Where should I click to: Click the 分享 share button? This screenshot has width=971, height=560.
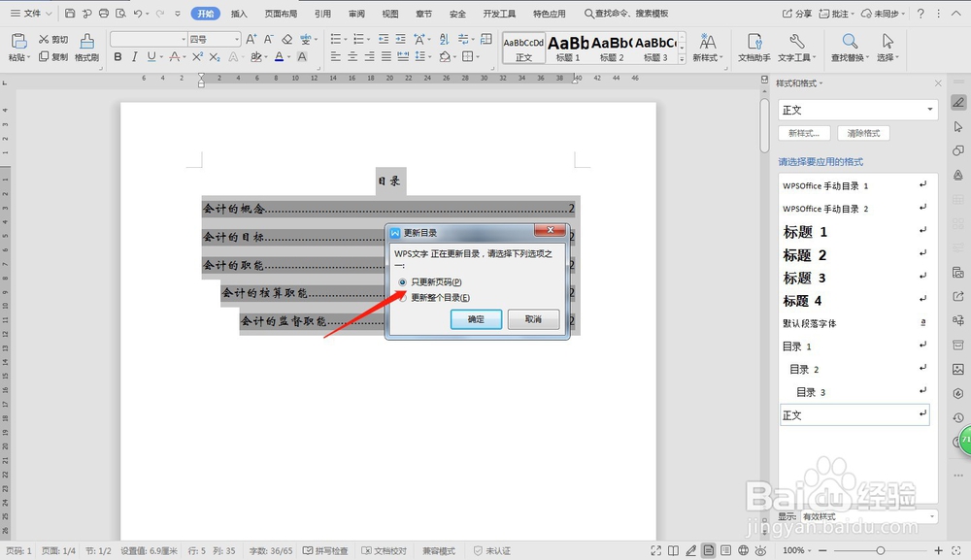(797, 14)
